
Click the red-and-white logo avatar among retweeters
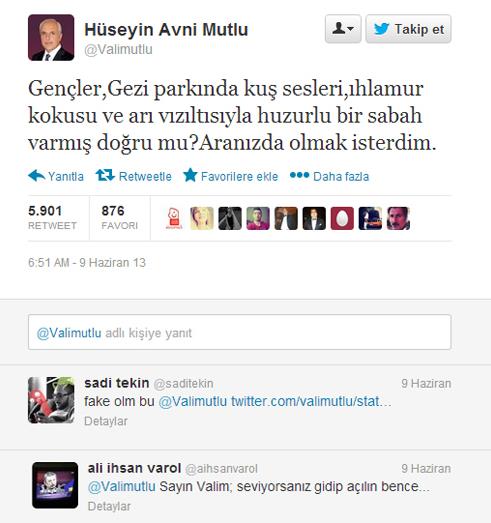tap(174, 218)
